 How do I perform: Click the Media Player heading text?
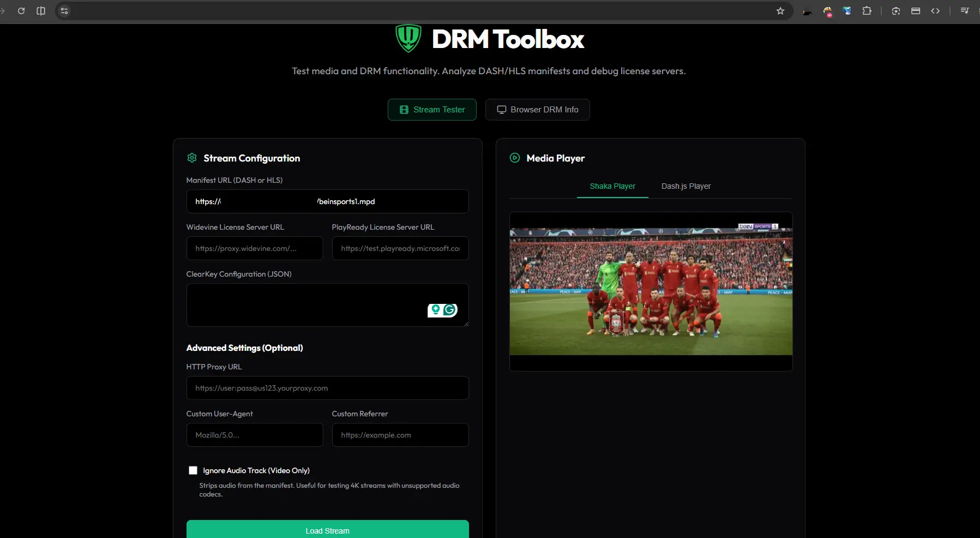pyautogui.click(x=556, y=158)
